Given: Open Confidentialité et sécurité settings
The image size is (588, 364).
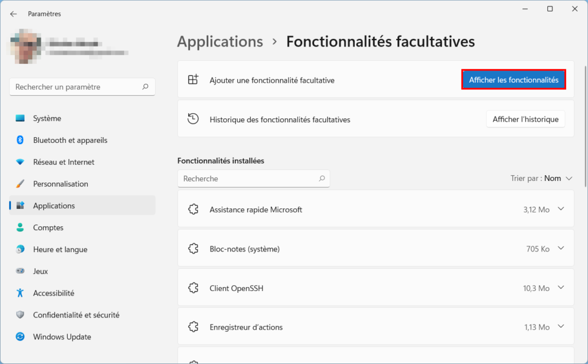Looking at the screenshot, I should [x=82, y=315].
